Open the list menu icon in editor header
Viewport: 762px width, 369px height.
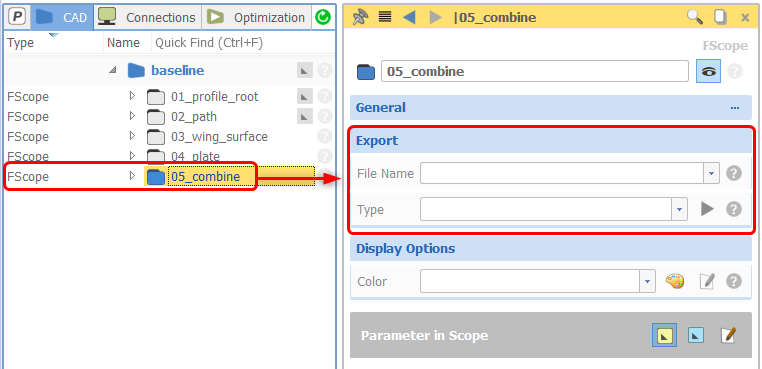tap(385, 18)
